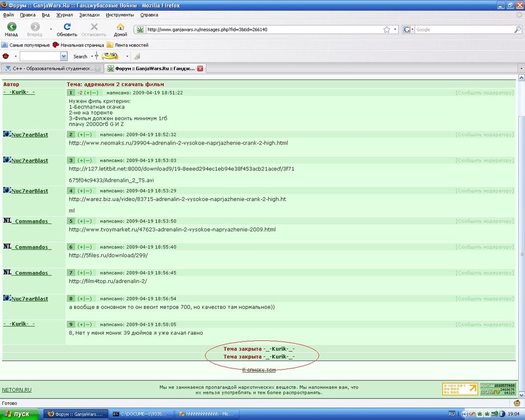Image resolution: width=525 pixels, height=420 pixels.
Task: Open the Вид menu
Action: 46,15
